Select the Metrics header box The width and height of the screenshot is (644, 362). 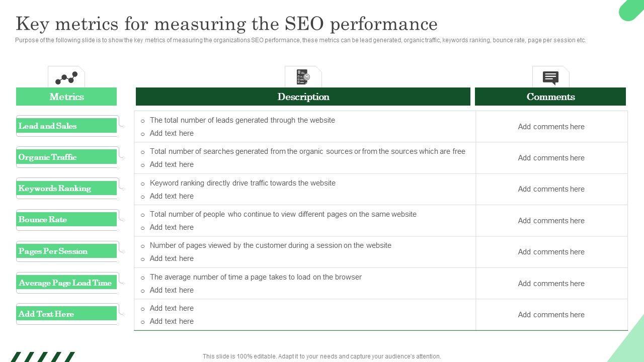click(66, 97)
